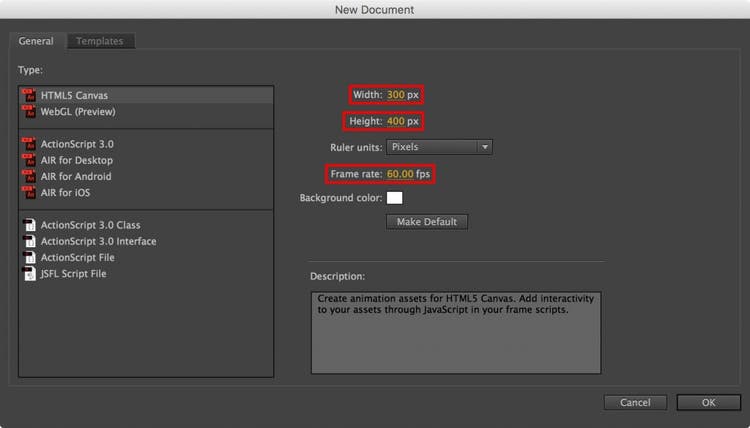This screenshot has width=750, height=428.
Task: Open the General tab
Action: (x=36, y=41)
